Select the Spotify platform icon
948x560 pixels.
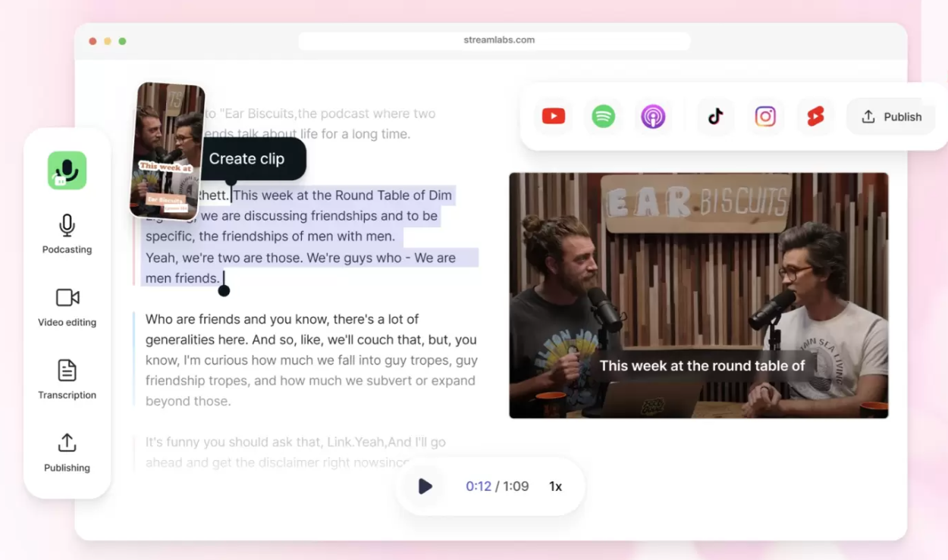coord(604,117)
